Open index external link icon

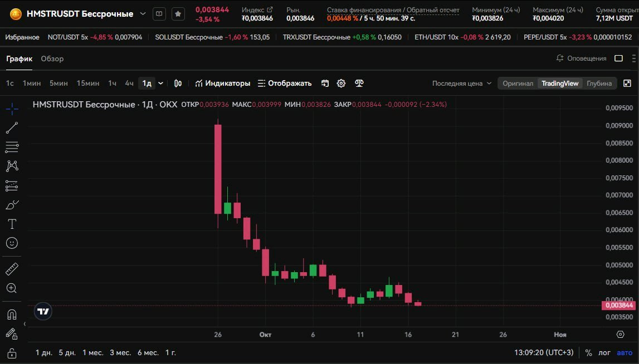[x=270, y=10]
